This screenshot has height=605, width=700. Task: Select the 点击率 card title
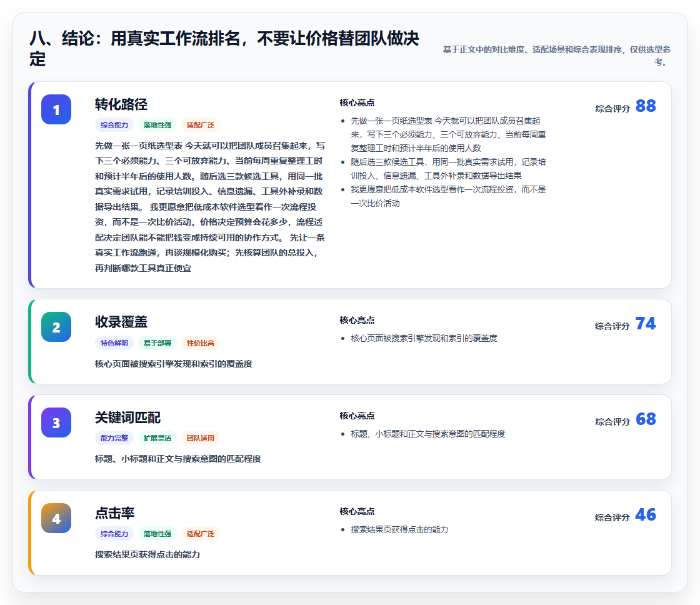115,513
